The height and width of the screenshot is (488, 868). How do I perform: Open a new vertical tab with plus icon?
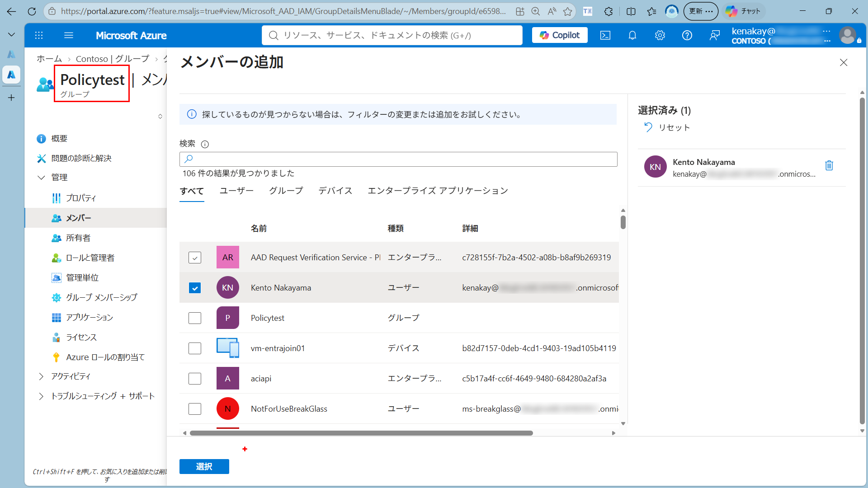pyautogui.click(x=11, y=98)
